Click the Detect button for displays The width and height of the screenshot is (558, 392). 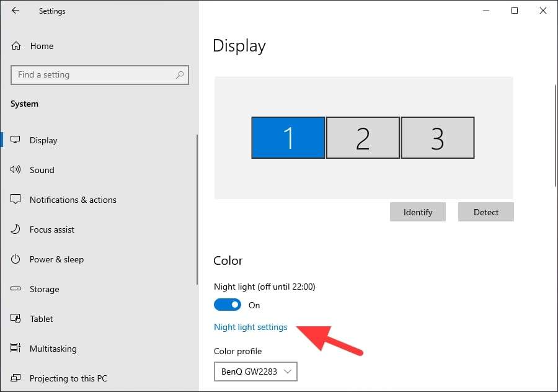[485, 212]
